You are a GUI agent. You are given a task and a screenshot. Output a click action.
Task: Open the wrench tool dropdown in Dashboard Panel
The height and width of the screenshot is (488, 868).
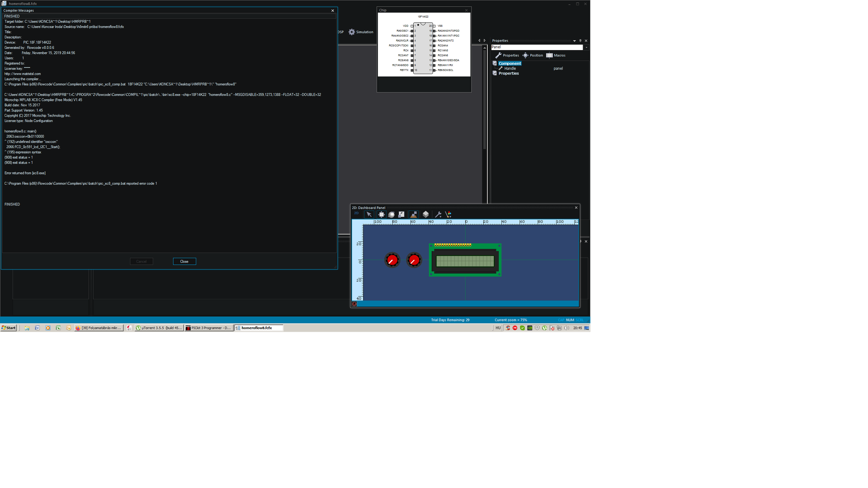click(438, 215)
